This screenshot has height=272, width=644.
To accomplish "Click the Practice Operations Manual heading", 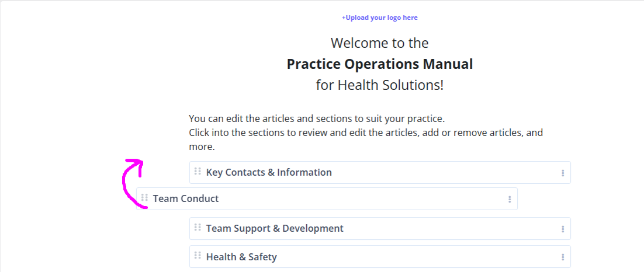I will pyautogui.click(x=379, y=64).
